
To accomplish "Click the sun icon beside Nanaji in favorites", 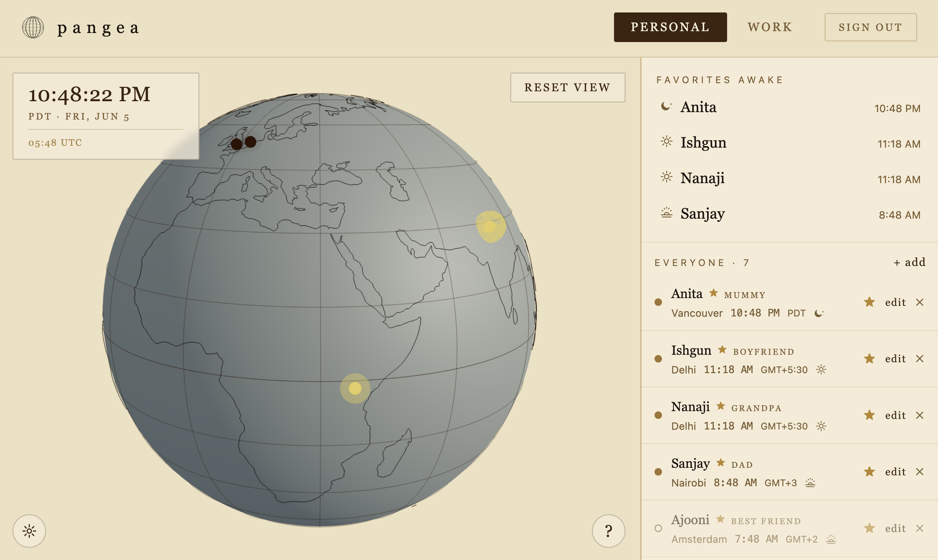I will pyautogui.click(x=666, y=177).
